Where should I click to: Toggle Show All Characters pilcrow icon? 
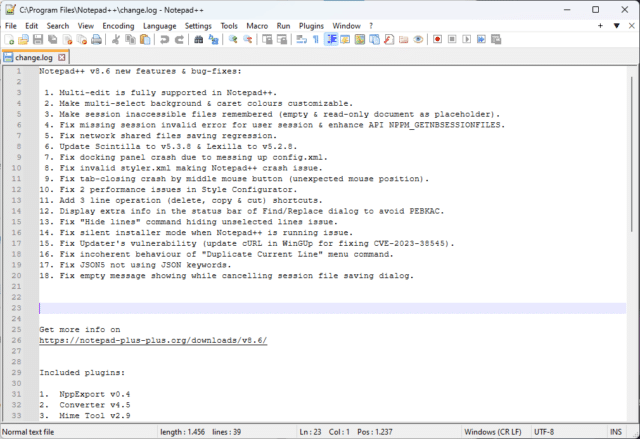pyautogui.click(x=316, y=40)
